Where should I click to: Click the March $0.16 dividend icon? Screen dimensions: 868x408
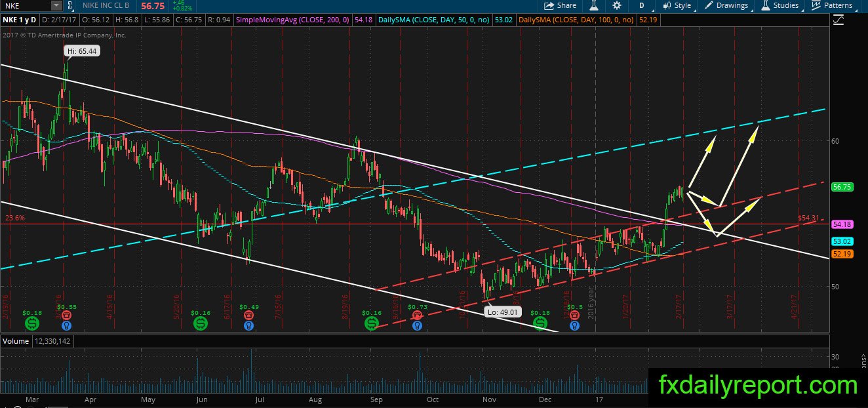click(31, 323)
